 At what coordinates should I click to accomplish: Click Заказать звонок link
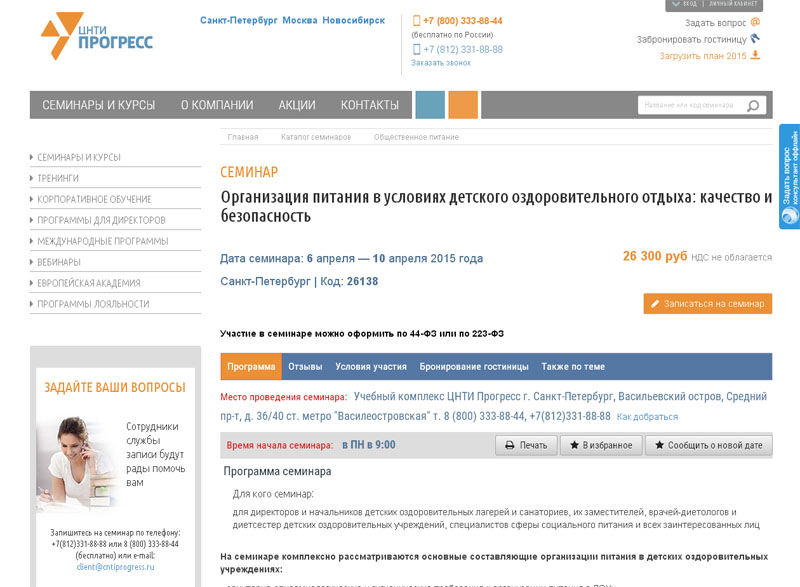441,63
